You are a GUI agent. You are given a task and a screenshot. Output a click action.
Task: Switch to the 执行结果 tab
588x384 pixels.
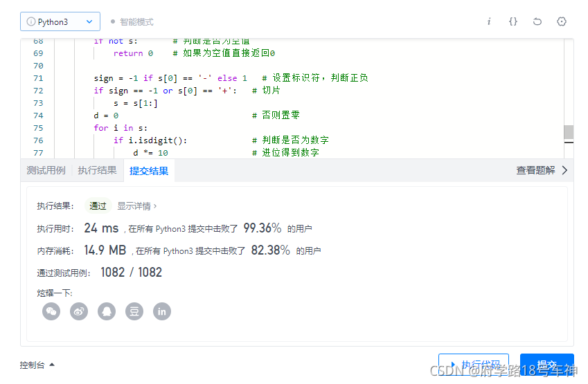(97, 170)
